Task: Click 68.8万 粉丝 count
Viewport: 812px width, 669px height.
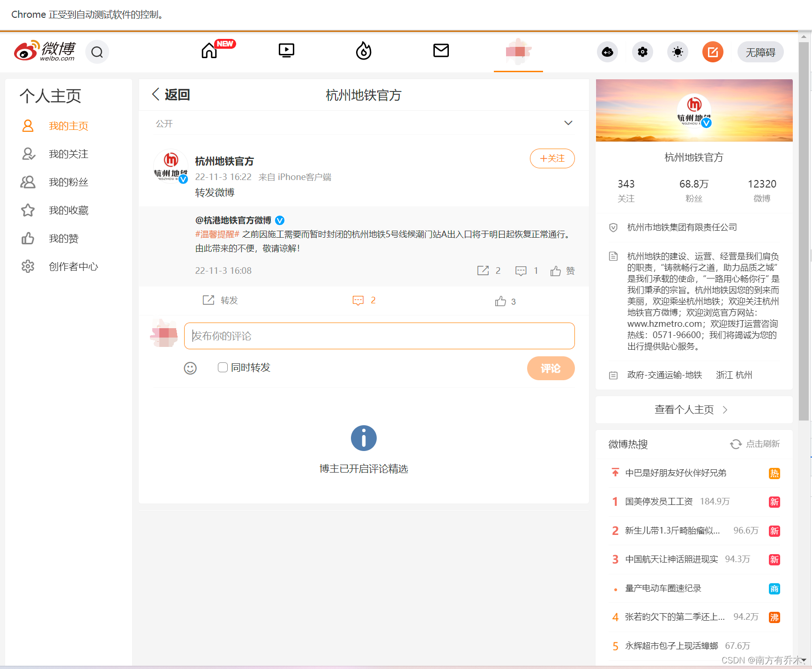Action: 694,190
